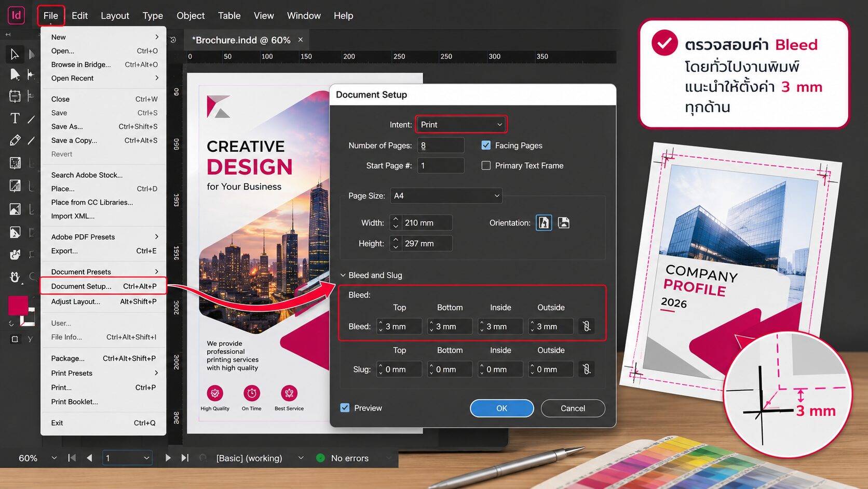Choose portrait orientation icon

(x=544, y=222)
